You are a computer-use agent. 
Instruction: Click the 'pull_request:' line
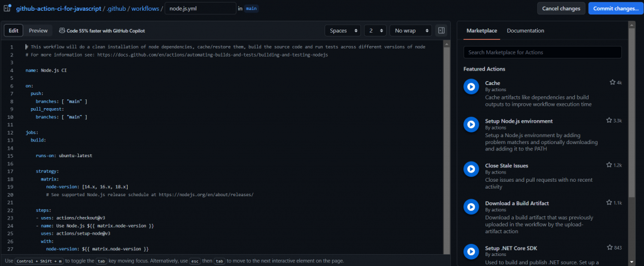pos(47,109)
